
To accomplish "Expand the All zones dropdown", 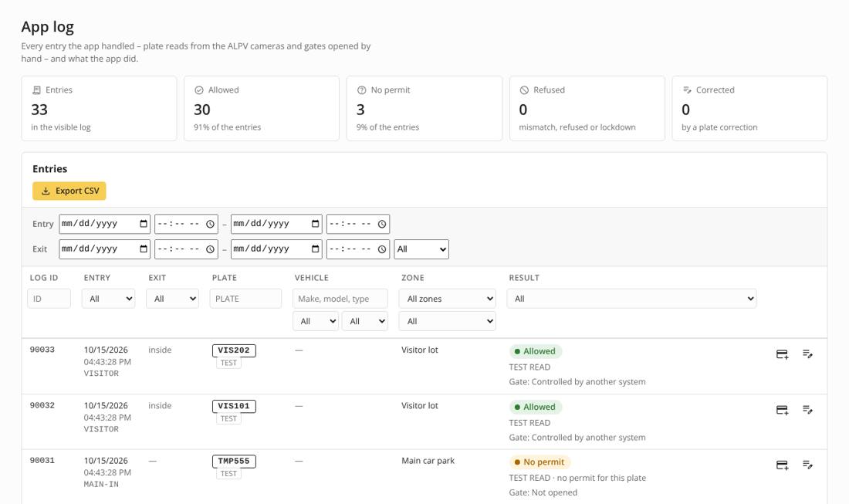I will click(447, 299).
